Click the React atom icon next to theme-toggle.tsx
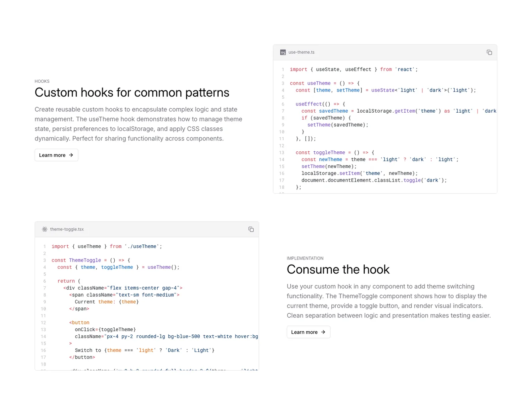Image resolution: width=532 pixels, height=399 pixels. 45,229
